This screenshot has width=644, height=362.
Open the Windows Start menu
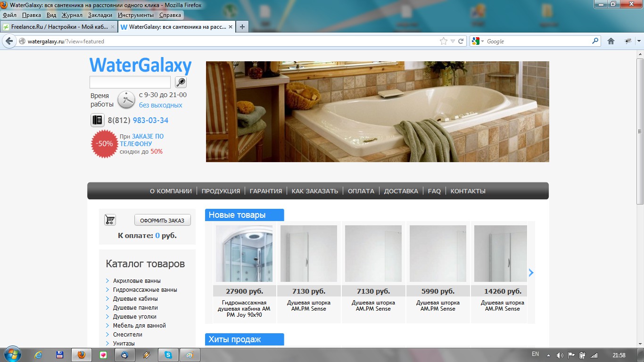point(12,354)
